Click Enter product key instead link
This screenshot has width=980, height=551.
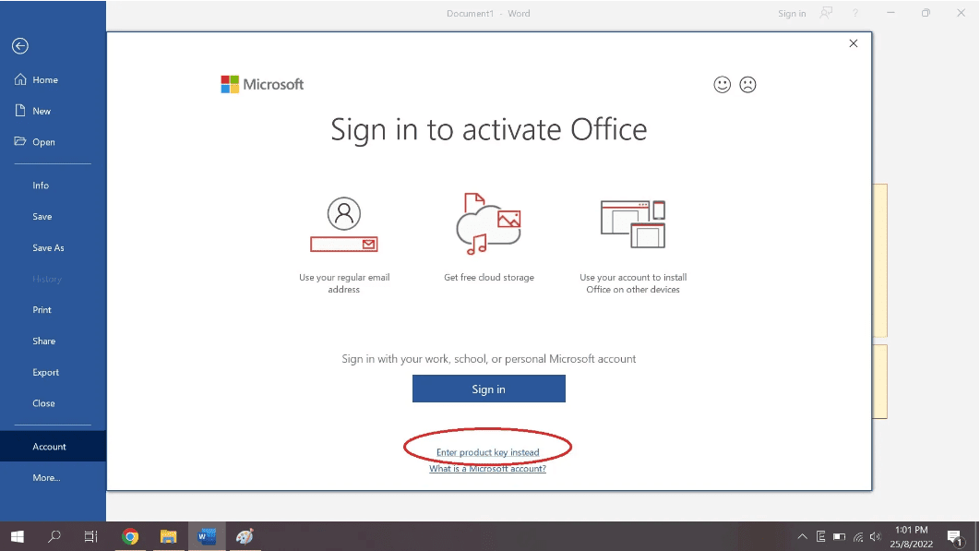point(487,452)
